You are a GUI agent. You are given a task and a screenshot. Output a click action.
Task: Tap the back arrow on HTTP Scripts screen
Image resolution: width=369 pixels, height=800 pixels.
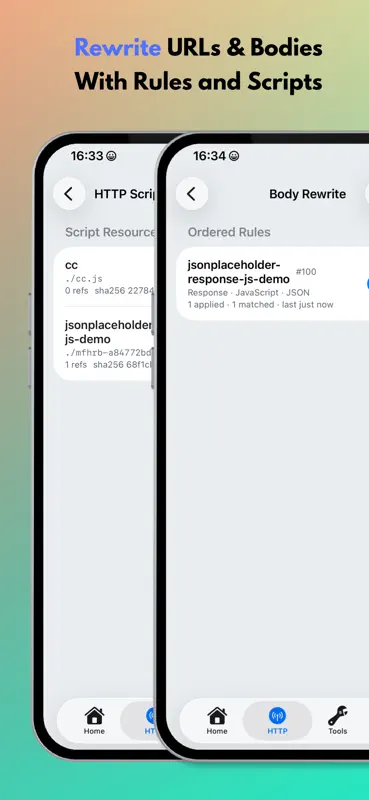click(69, 194)
